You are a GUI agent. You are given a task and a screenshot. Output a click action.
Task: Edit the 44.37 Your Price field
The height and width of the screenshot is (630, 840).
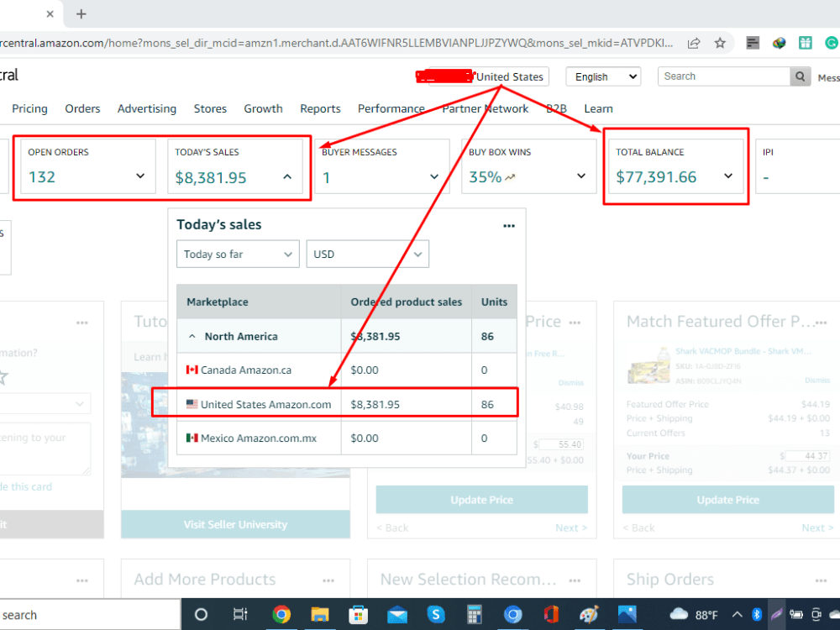coord(806,456)
